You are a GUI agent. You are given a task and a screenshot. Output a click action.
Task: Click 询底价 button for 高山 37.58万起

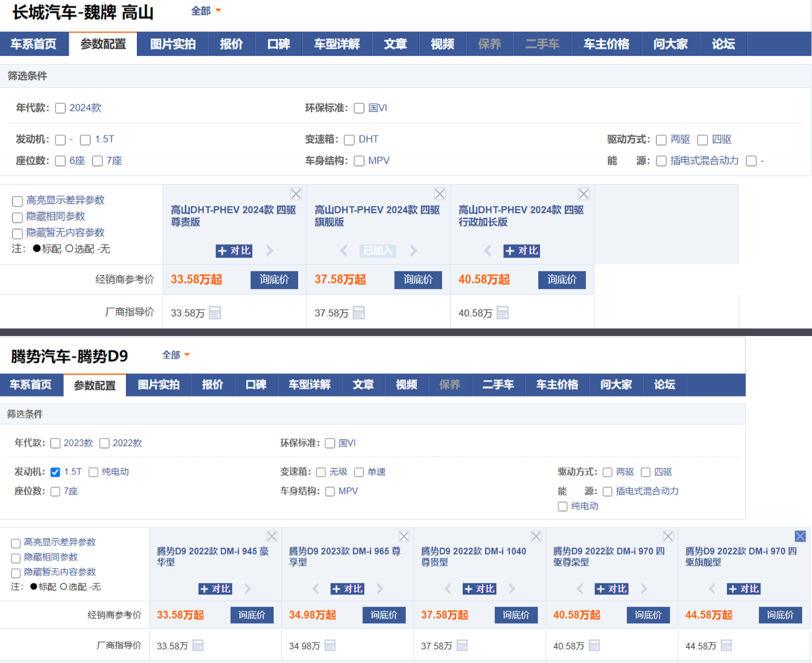(418, 280)
